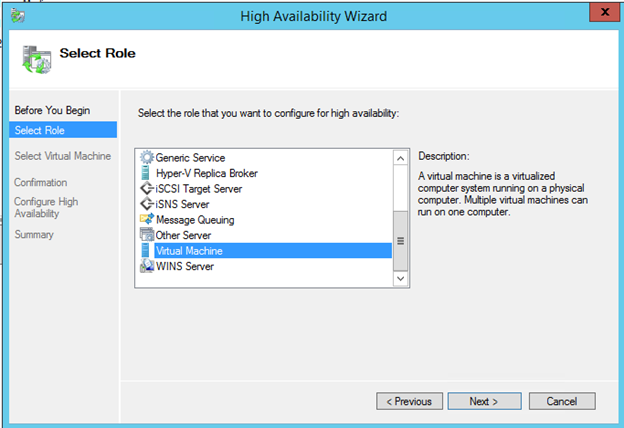Click the Virtual Machine role icon
The width and height of the screenshot is (624, 428).
click(x=148, y=251)
